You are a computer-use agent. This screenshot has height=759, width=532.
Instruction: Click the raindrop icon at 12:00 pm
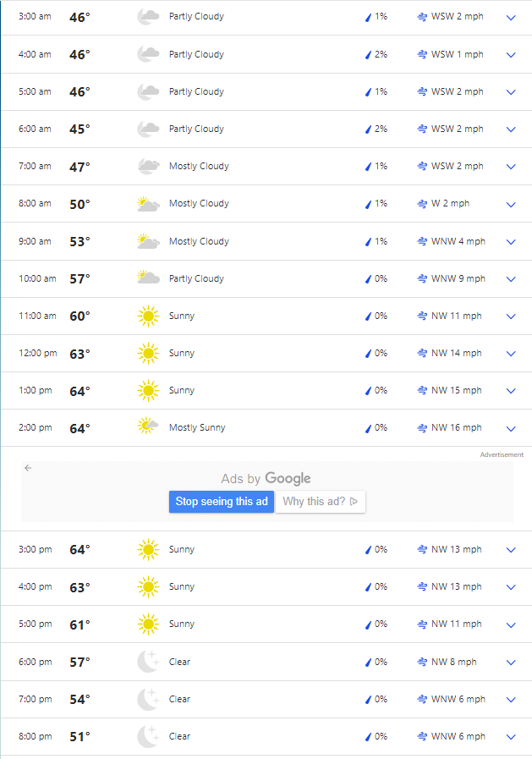(368, 354)
